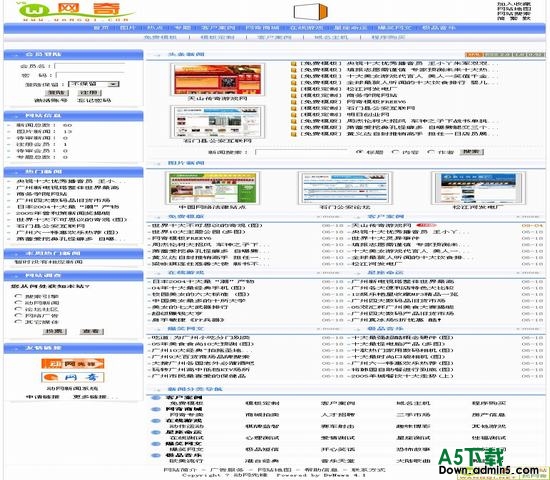Open the 中国网络法律站点 picture thumbnail

(x=213, y=188)
